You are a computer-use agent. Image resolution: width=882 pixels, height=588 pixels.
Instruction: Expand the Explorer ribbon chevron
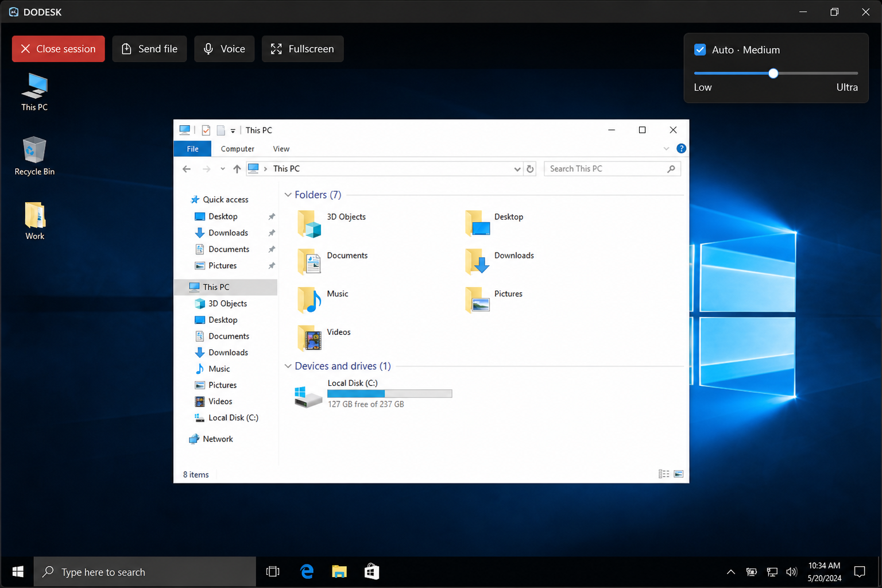click(666, 149)
